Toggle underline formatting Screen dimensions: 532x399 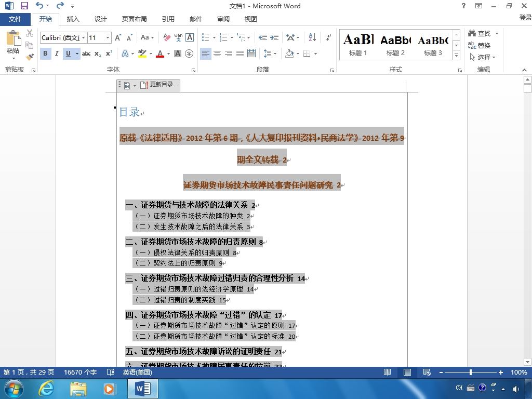pyautogui.click(x=68, y=54)
